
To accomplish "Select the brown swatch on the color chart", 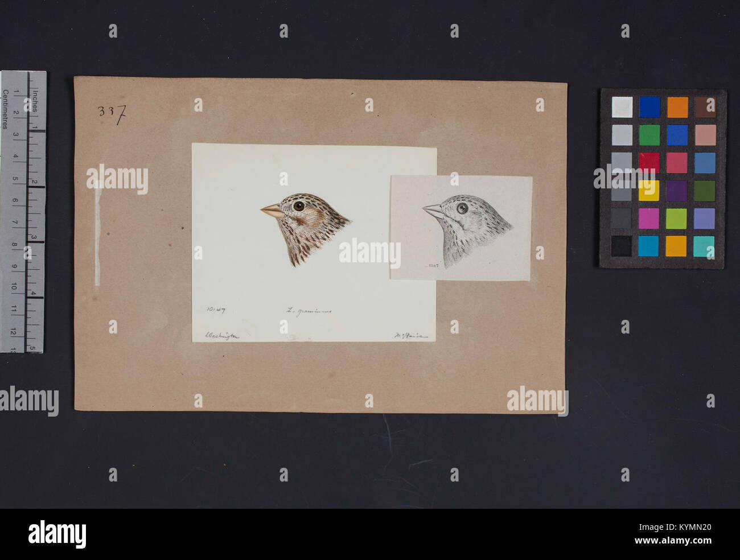I will click(705, 107).
